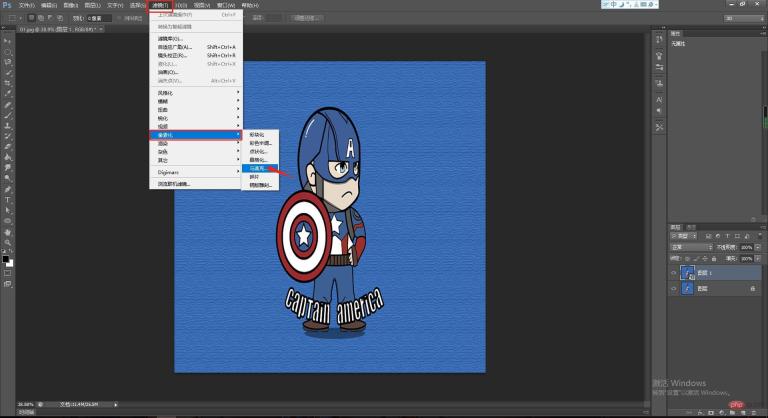Select the 图层 1 layer thumbnail
This screenshot has height=418, width=768.
click(x=688, y=271)
